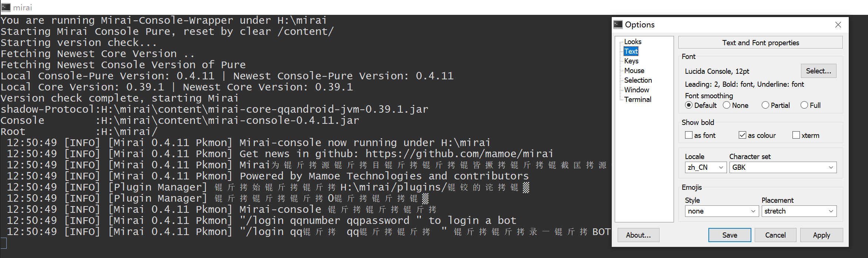Open the Selection settings page

point(638,80)
